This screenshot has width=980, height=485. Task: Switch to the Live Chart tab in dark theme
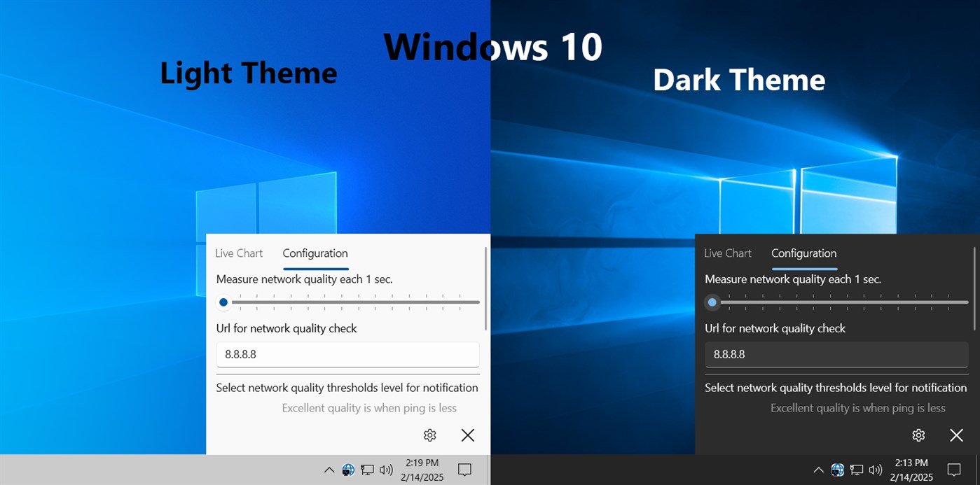pos(727,253)
